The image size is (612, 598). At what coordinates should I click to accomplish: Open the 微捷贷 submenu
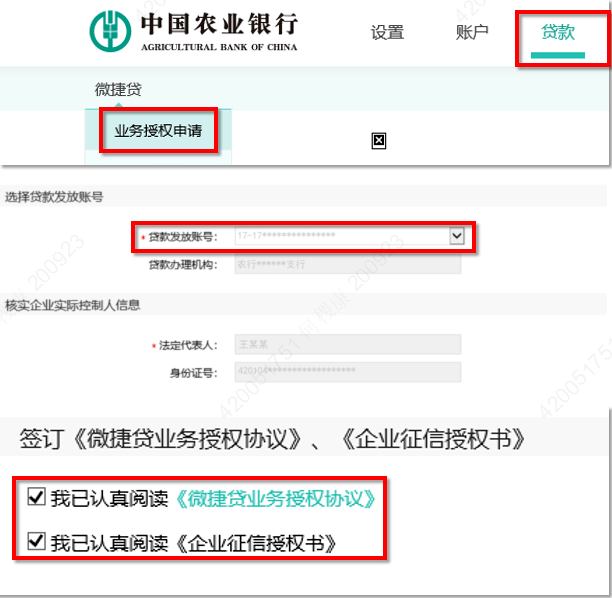pos(118,89)
